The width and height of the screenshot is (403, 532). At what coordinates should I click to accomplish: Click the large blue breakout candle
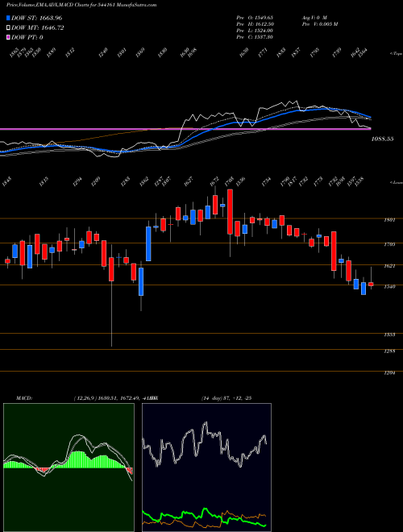pyautogui.click(x=148, y=243)
